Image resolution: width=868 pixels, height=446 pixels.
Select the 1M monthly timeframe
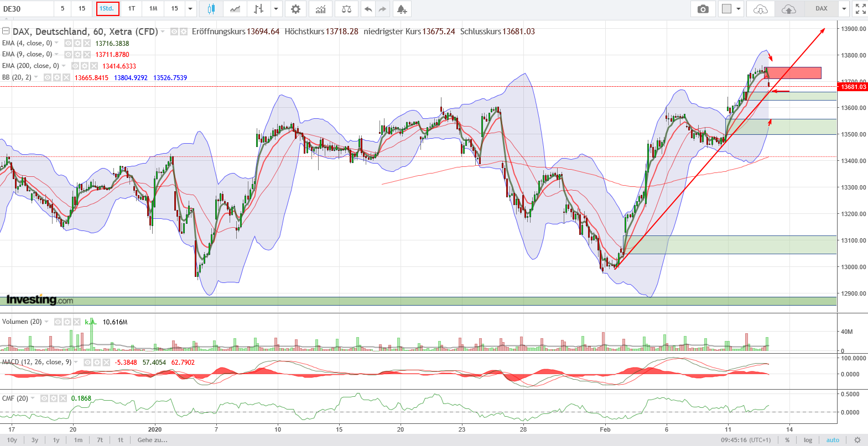(153, 9)
